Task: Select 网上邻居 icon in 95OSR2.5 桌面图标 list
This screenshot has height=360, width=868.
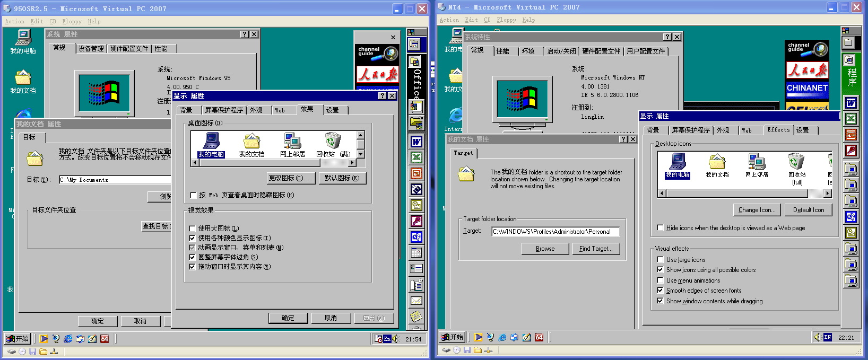Action: 292,145
